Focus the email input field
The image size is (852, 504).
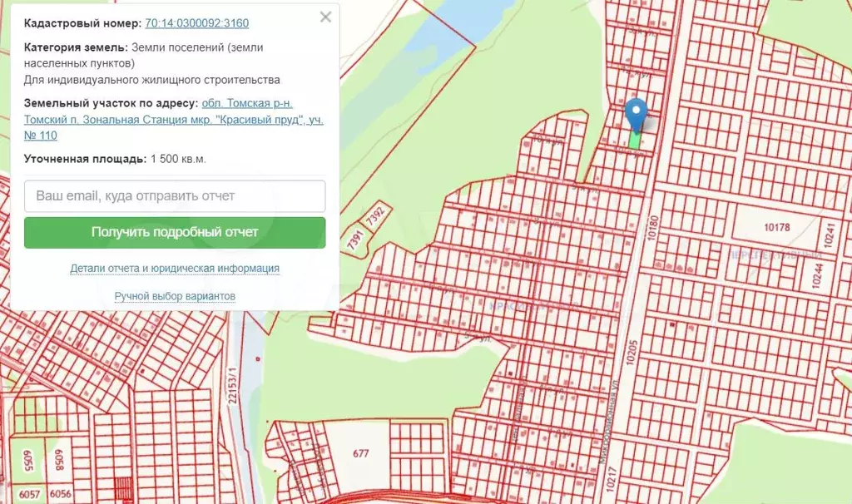(175, 196)
